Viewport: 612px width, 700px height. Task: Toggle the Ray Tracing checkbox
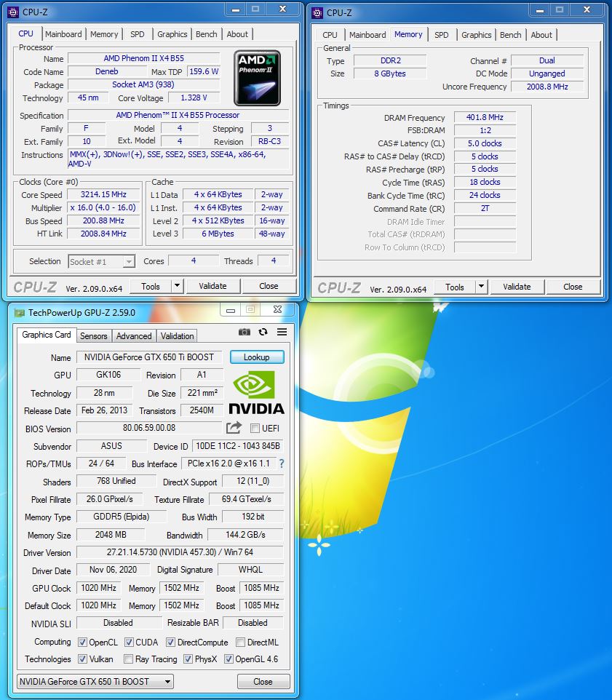pyautogui.click(x=128, y=659)
